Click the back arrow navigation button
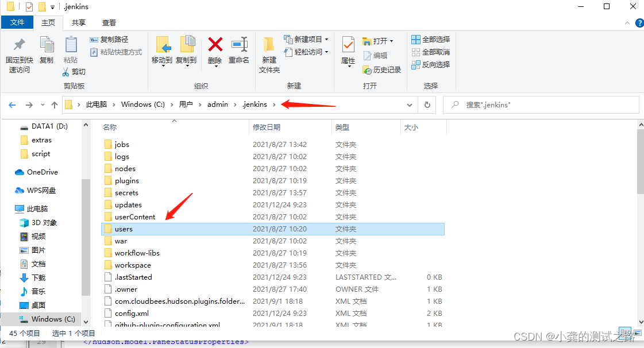 (12, 105)
